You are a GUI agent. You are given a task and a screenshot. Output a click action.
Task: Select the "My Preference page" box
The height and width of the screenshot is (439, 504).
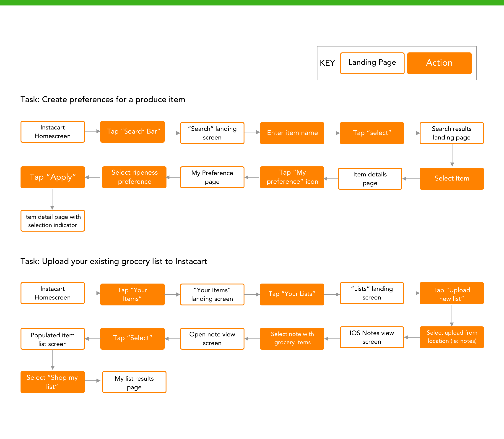point(212,177)
